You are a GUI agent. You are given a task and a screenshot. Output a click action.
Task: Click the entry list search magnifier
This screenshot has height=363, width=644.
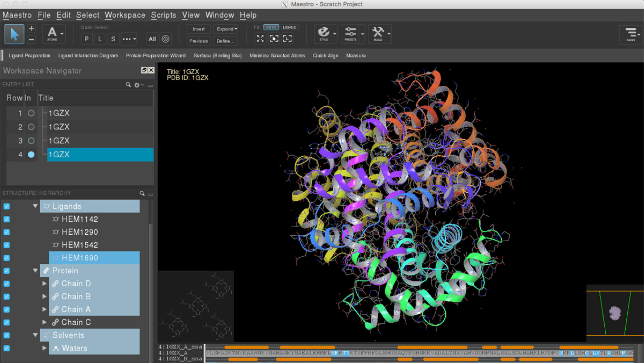128,84
